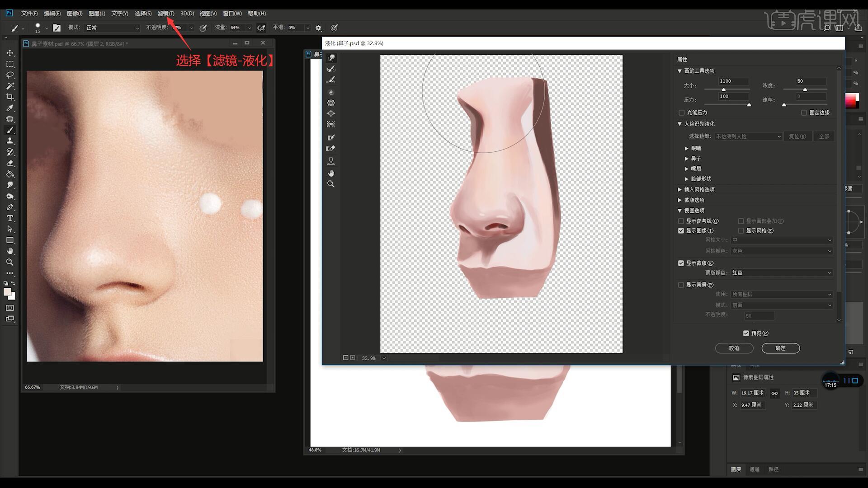Screen dimensions: 868x488
Task: Expand the 载入网格选项 section
Action: (679, 190)
